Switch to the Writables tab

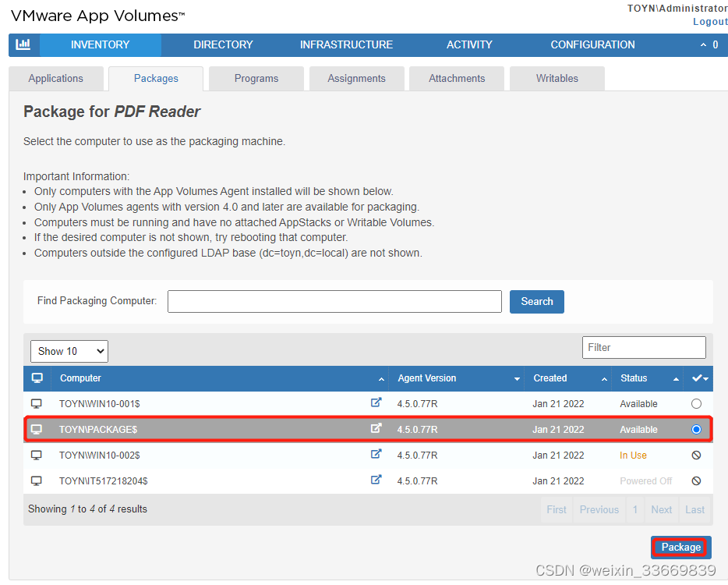[x=557, y=79]
